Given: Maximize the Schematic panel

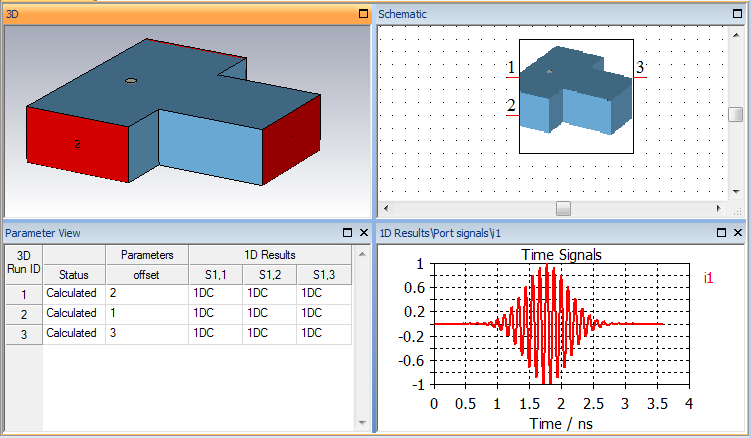Looking at the screenshot, I should point(738,14).
